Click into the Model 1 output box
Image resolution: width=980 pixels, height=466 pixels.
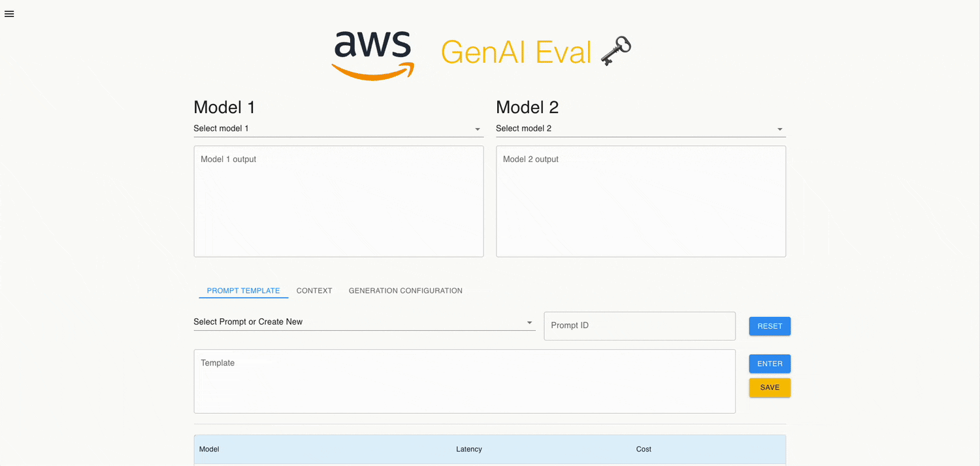coord(338,201)
